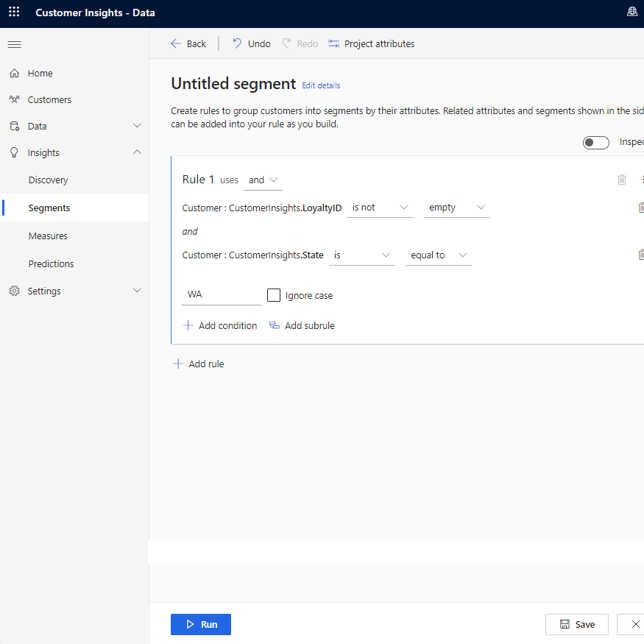Click the Run button
Image resolution: width=644 pixels, height=644 pixels.
tap(201, 624)
